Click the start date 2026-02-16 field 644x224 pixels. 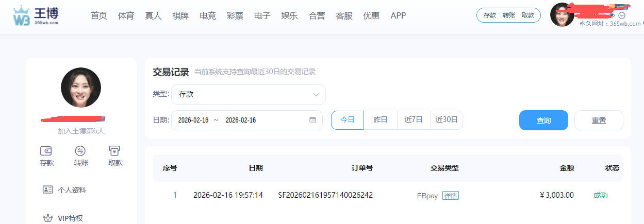193,120
